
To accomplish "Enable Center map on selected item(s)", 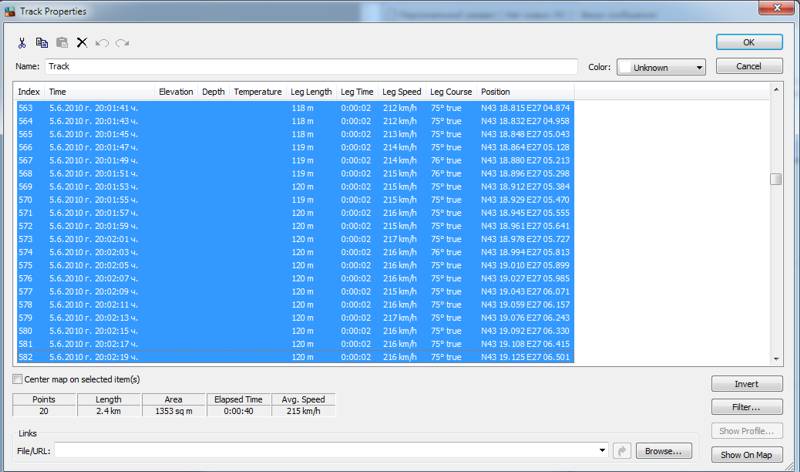I will (x=16, y=379).
